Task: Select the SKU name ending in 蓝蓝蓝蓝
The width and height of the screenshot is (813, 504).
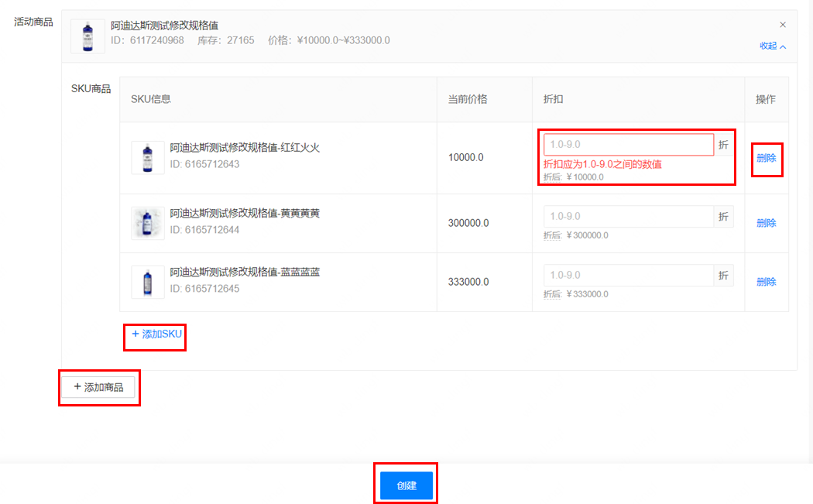Action: point(245,273)
